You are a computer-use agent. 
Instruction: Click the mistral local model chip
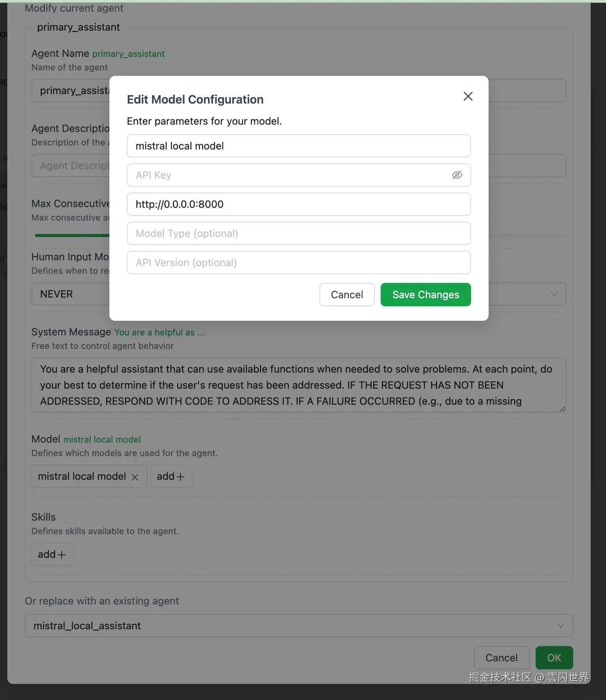(82, 476)
